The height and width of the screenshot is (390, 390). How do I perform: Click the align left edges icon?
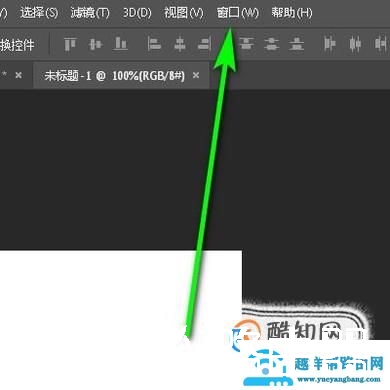pyautogui.click(x=154, y=44)
